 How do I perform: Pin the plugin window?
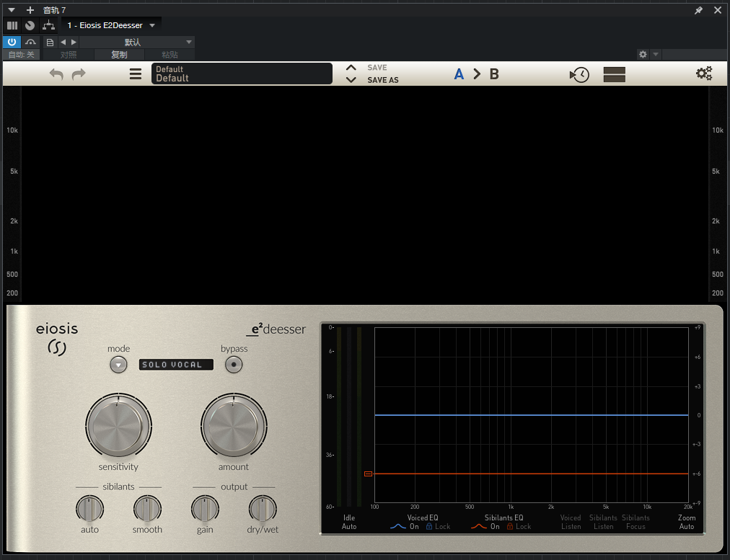tap(698, 10)
